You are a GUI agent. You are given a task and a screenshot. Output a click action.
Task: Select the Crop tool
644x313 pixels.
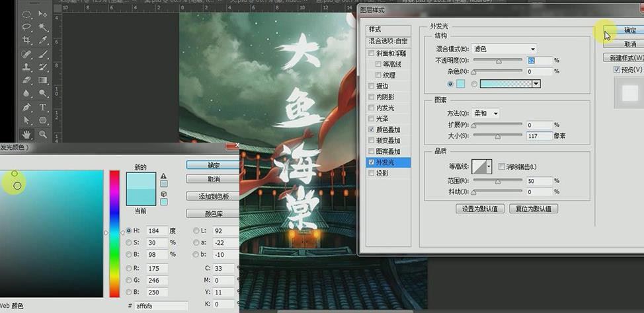coord(26,40)
